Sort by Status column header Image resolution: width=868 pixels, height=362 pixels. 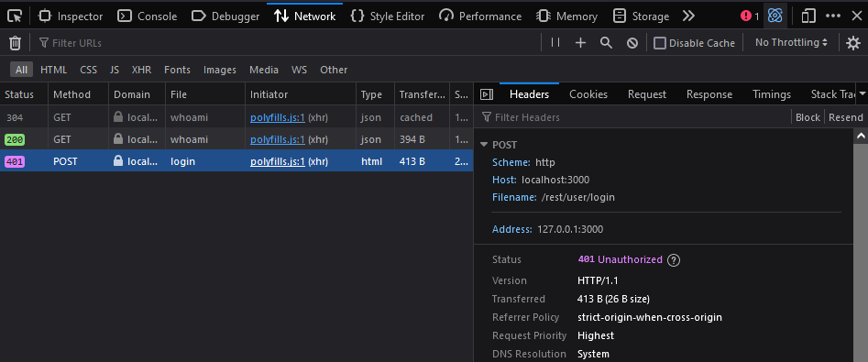click(x=24, y=94)
